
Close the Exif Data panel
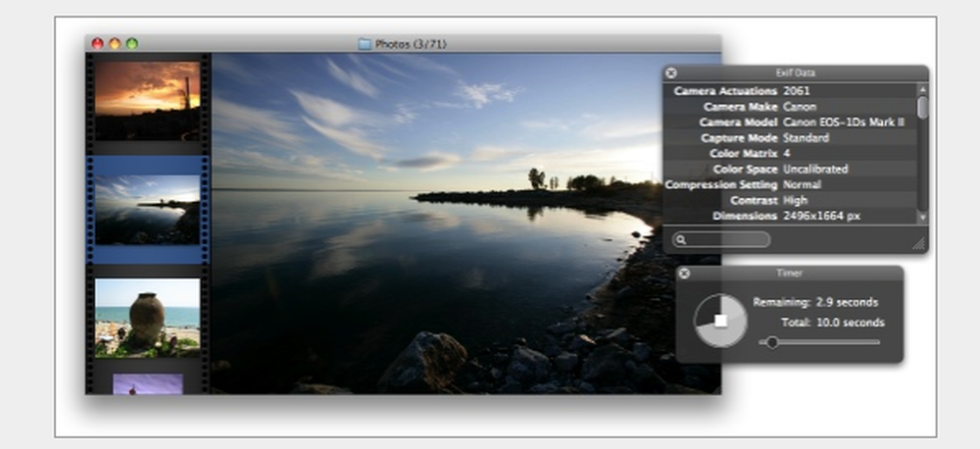(x=670, y=74)
